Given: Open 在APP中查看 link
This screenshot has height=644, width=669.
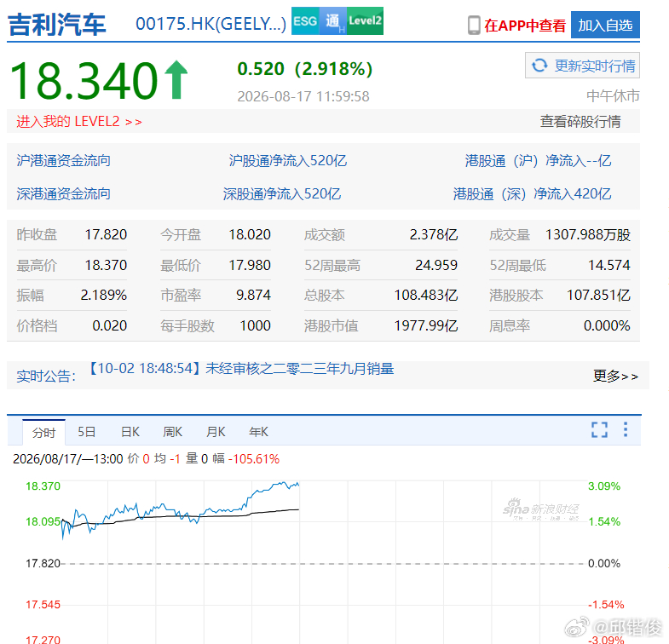Looking at the screenshot, I should coord(525,26).
